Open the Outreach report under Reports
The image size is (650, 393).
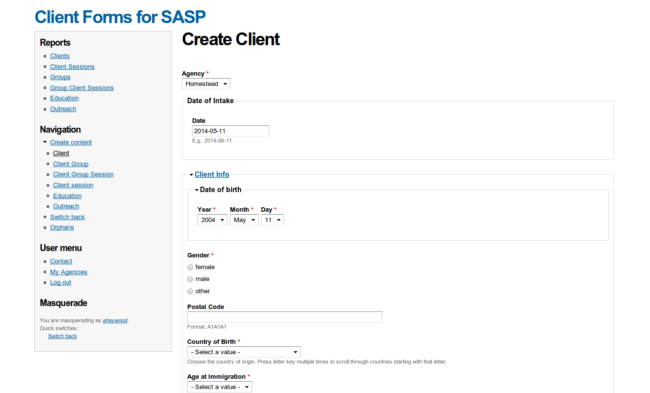[63, 109]
